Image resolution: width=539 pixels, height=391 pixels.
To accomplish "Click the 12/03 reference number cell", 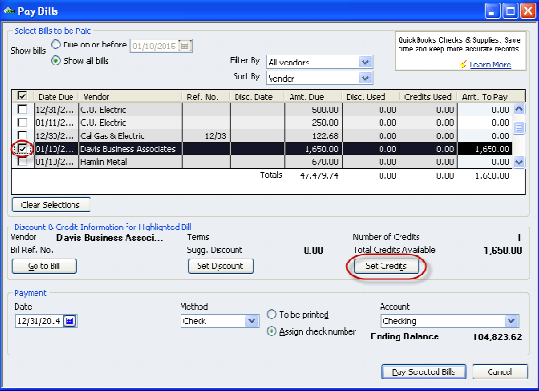I will click(x=206, y=136).
